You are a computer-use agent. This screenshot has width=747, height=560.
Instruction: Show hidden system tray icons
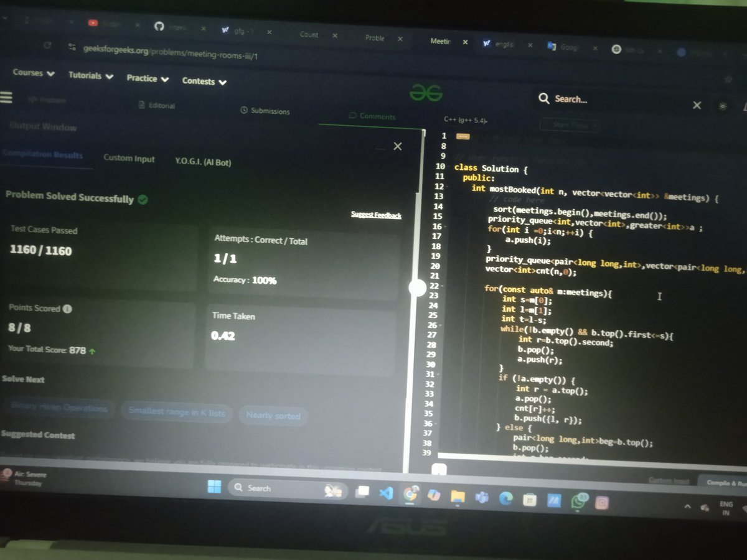pyautogui.click(x=688, y=506)
